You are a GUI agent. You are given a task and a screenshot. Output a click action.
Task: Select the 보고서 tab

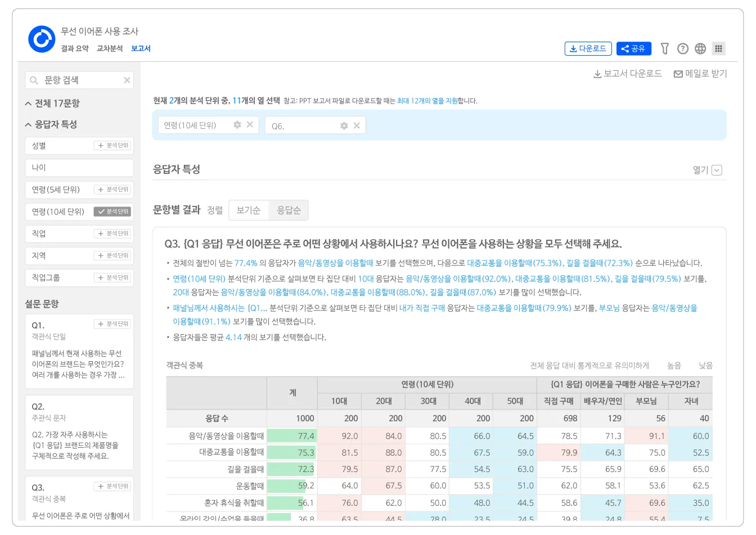[141, 48]
